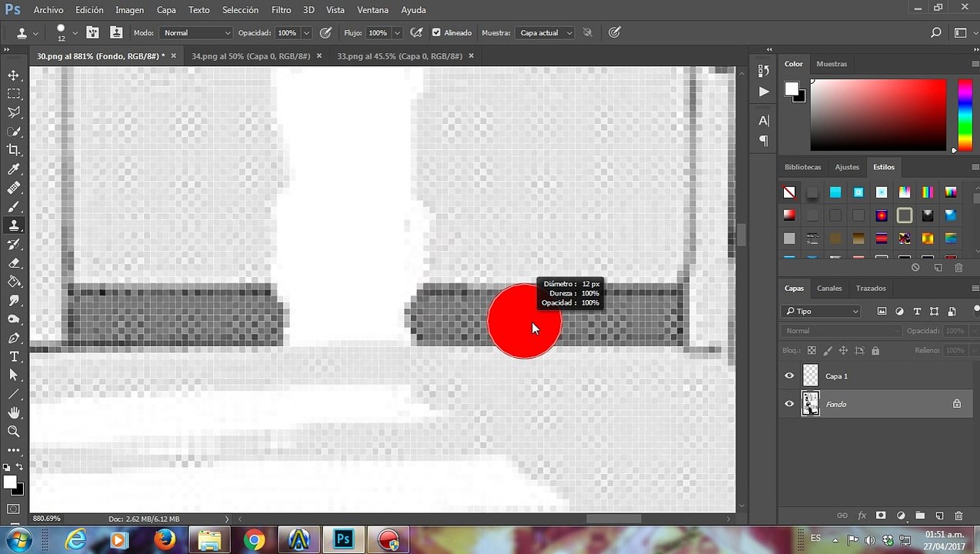Delete layer with Capas trash icon
This screenshot has width=980, height=554.
click(958, 516)
